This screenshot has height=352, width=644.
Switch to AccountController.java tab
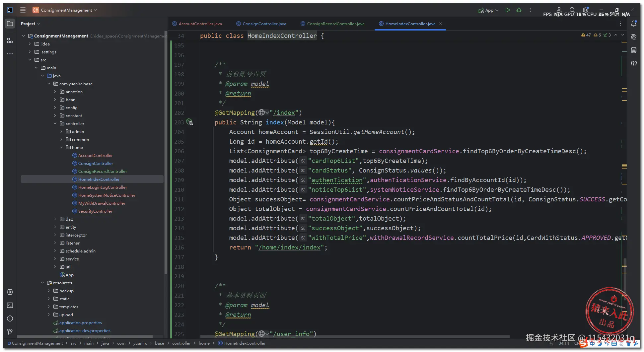[x=197, y=24]
